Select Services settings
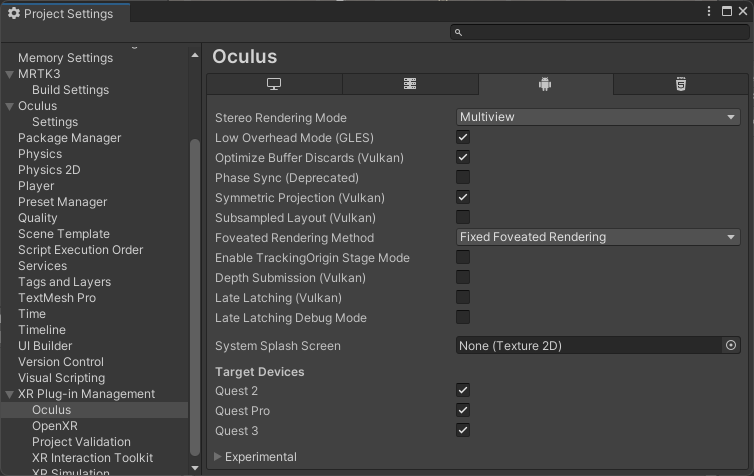 tap(42, 266)
